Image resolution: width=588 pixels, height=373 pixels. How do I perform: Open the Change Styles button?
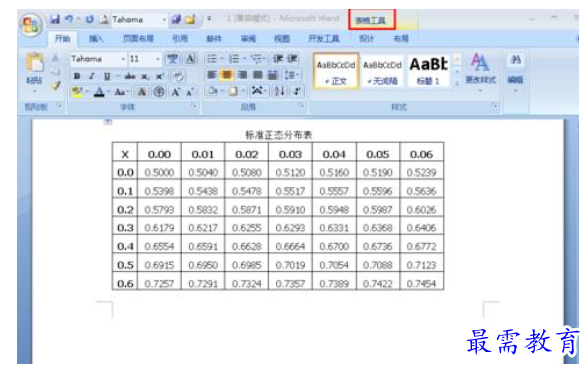click(481, 71)
